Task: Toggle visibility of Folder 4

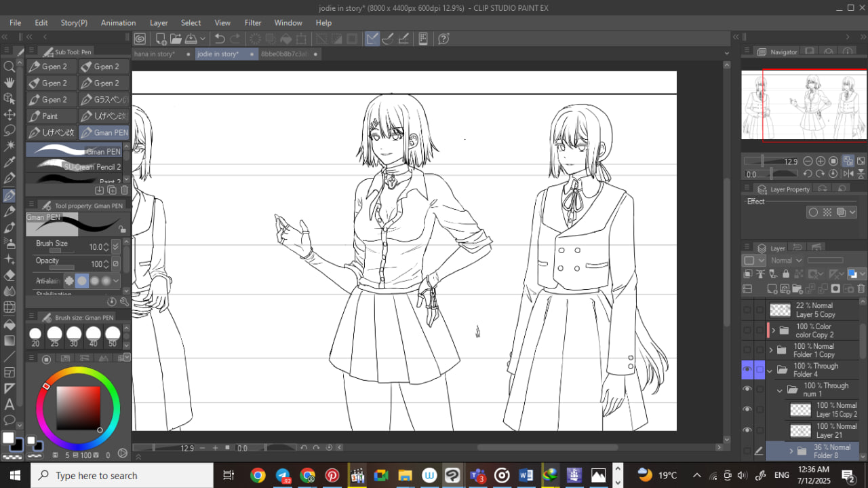Action: [x=747, y=370]
